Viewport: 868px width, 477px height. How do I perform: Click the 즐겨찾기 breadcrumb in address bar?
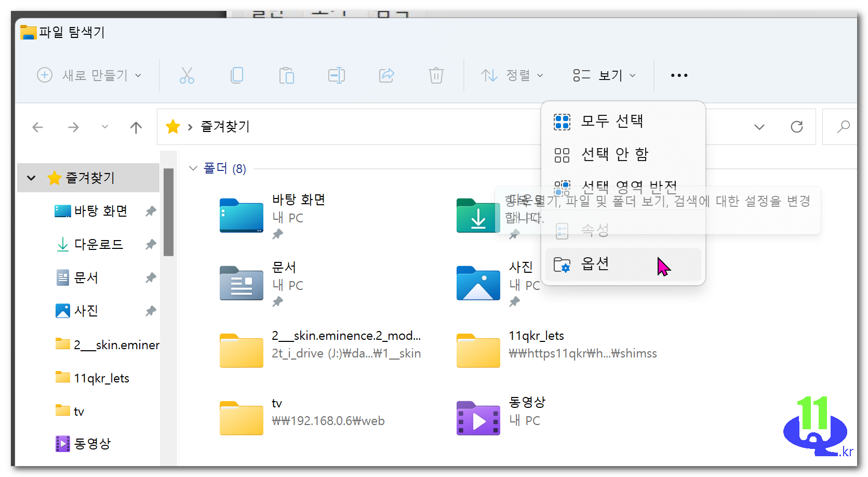pos(225,126)
